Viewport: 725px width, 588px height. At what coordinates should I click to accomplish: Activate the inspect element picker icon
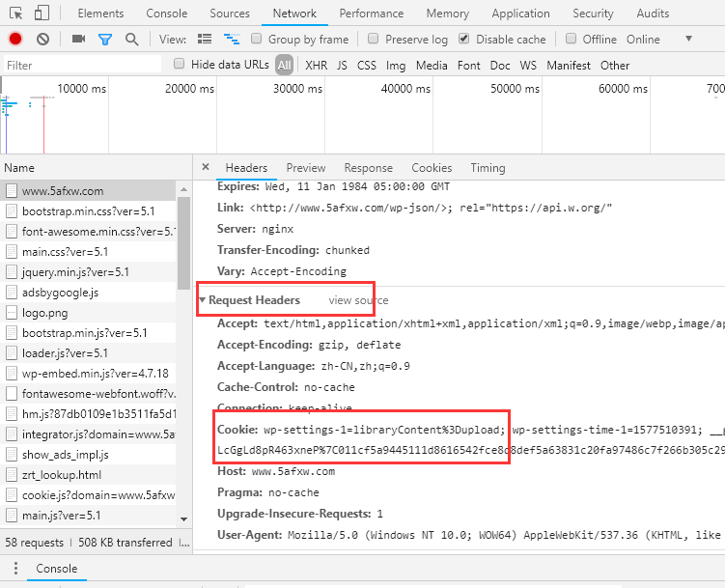point(15,14)
